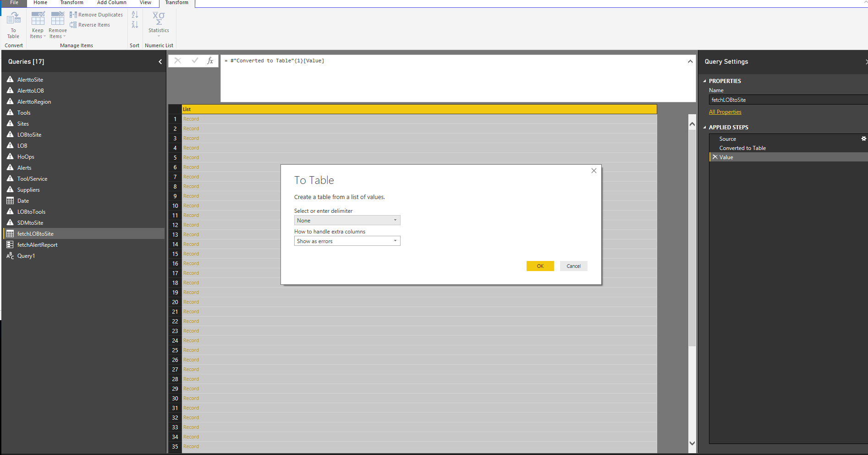This screenshot has width=868, height=455.
Task: Switch to the Home ribbon tab
Action: click(40, 3)
